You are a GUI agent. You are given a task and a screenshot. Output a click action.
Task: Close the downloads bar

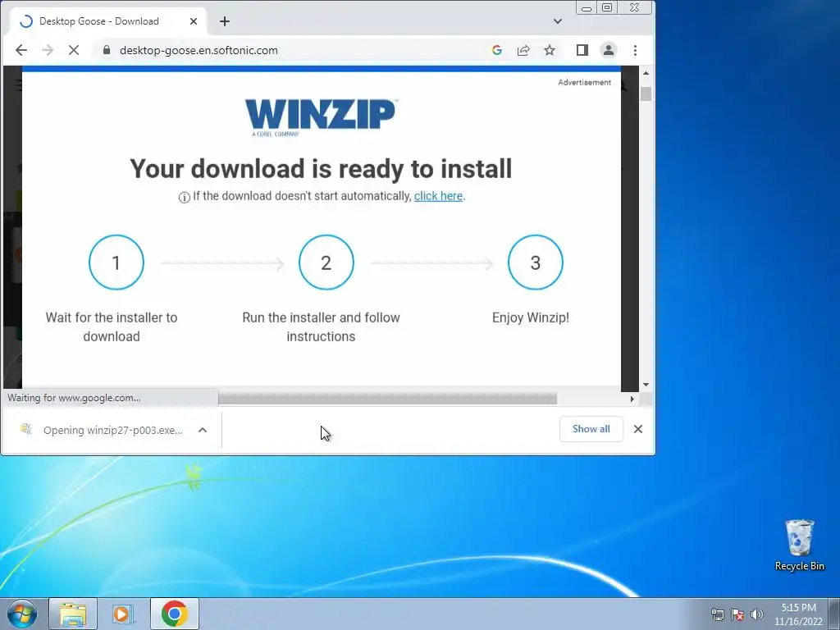pyautogui.click(x=638, y=429)
